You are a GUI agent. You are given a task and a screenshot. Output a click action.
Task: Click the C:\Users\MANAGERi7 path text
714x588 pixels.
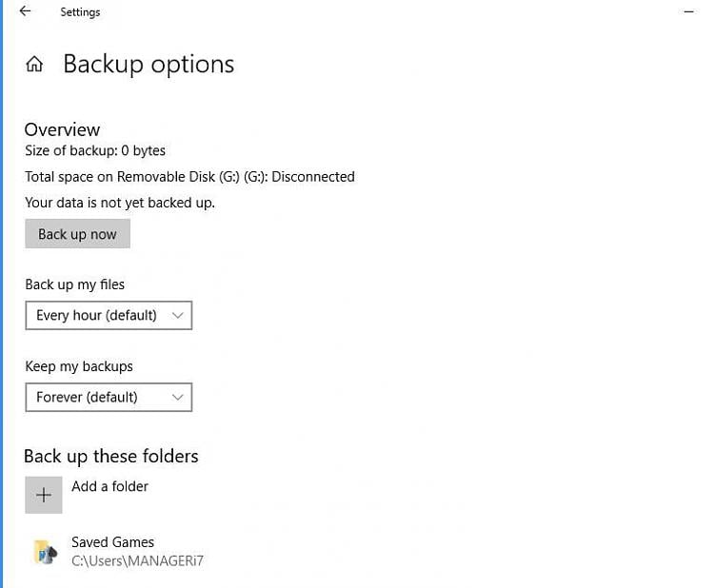pyautogui.click(x=137, y=560)
